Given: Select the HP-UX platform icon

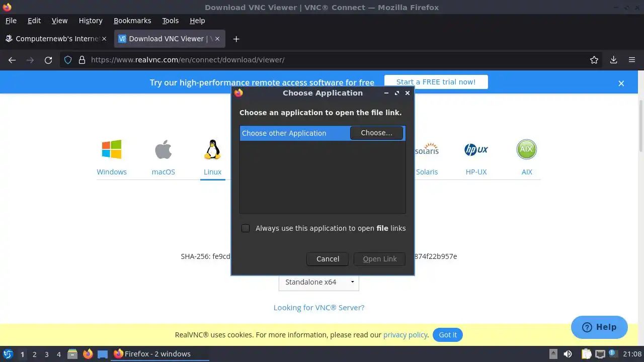Looking at the screenshot, I should [476, 149].
